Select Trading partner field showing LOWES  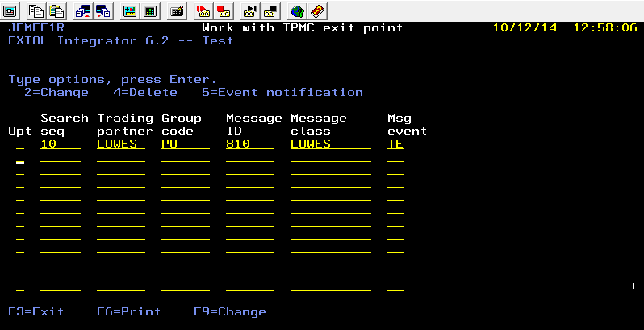[x=121, y=144]
